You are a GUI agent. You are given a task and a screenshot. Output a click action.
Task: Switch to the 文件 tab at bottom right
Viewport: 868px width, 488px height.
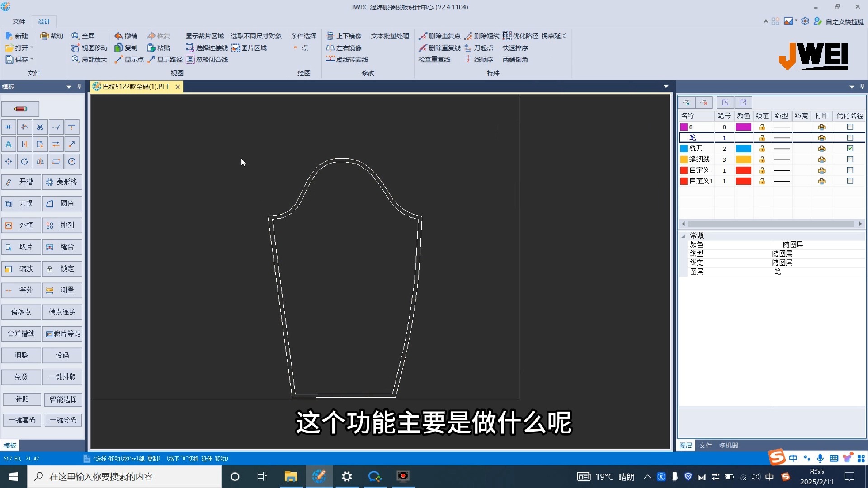(x=706, y=445)
